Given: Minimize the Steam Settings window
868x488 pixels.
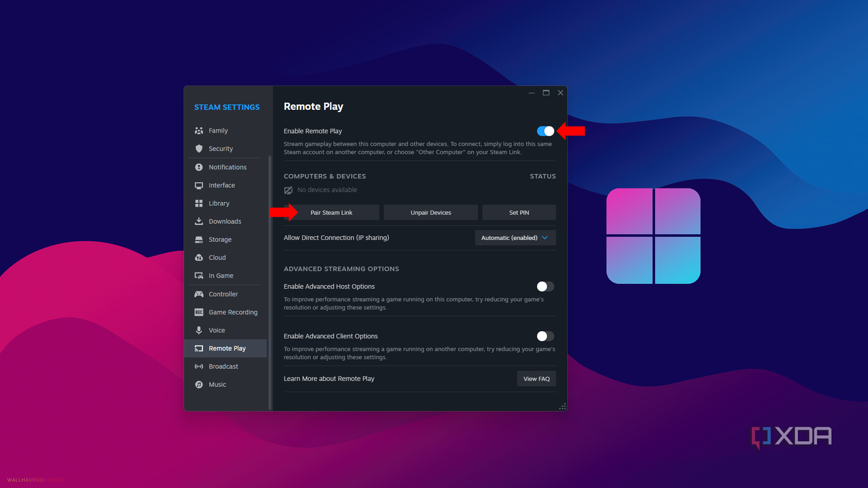Looking at the screenshot, I should (x=531, y=93).
